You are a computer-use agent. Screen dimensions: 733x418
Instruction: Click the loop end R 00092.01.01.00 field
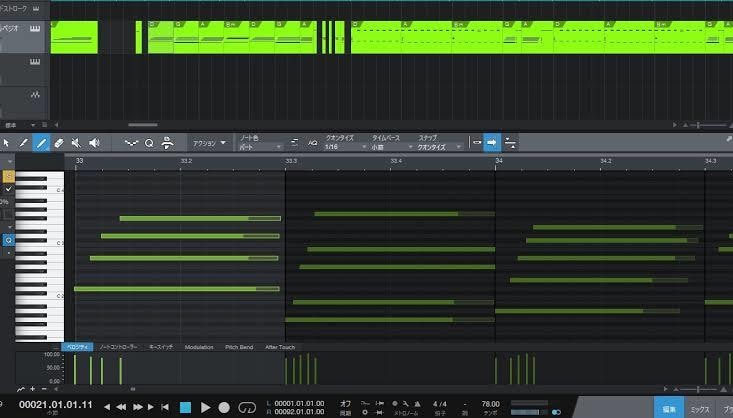(299, 412)
